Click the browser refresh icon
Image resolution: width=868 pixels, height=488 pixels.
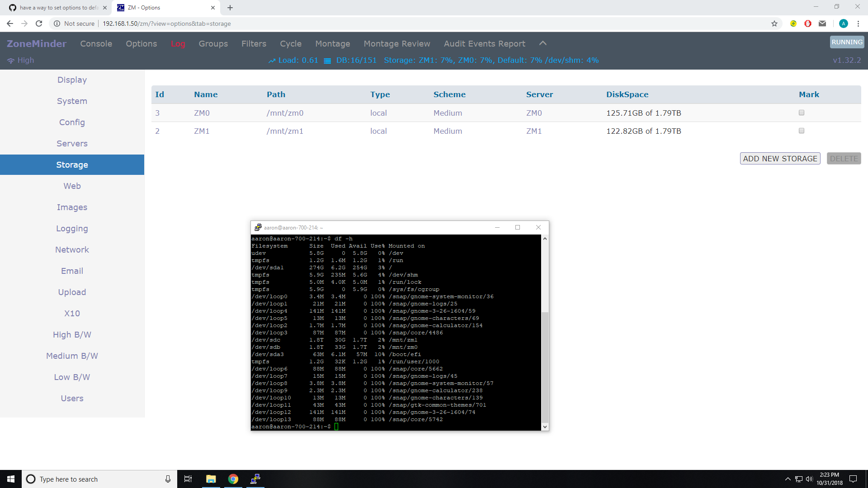(x=39, y=23)
